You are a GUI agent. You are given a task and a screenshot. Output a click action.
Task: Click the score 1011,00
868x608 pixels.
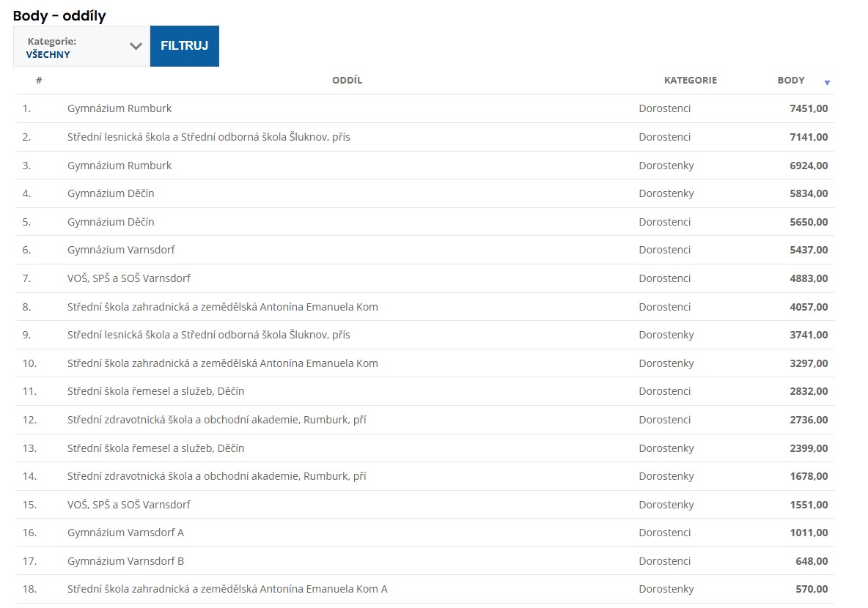pyautogui.click(x=809, y=533)
